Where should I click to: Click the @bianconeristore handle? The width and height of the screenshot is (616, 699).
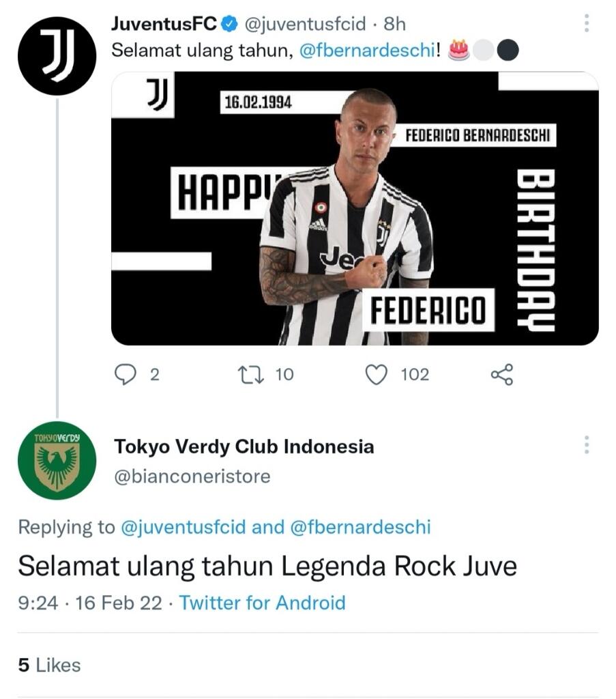(x=192, y=476)
